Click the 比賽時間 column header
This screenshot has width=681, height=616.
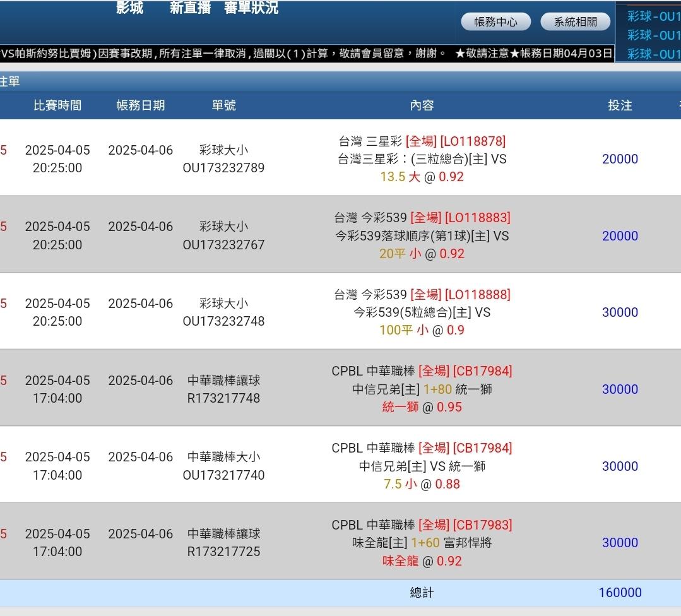(57, 105)
